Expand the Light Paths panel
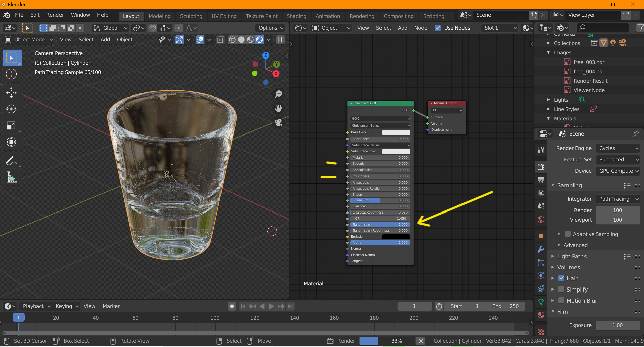 point(572,256)
